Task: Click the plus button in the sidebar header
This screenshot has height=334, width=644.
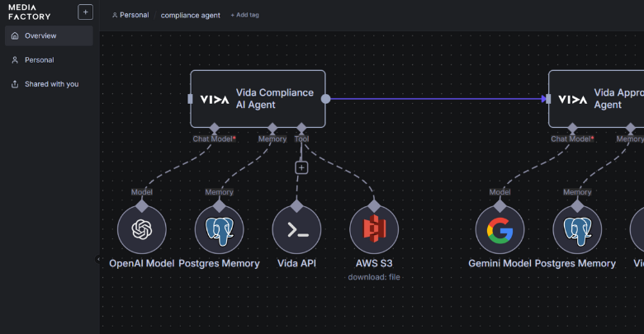Action: pyautogui.click(x=85, y=12)
